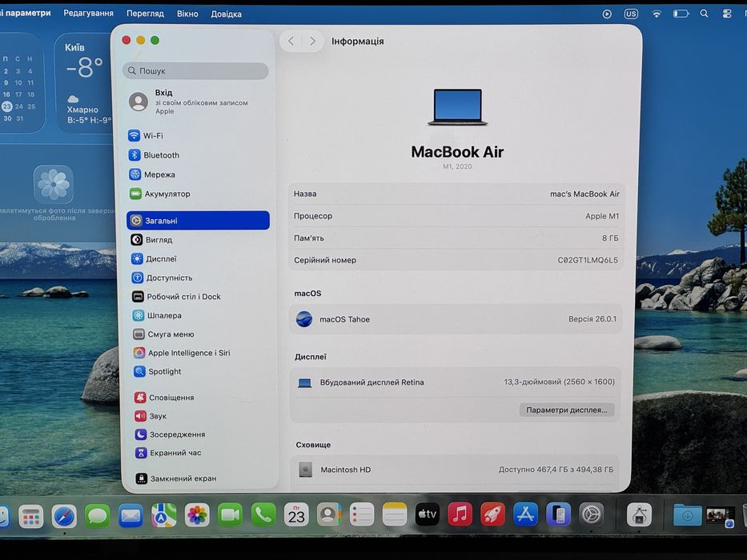This screenshot has width=747, height=560.
Task: Click the play icon in menu bar
Action: click(607, 14)
